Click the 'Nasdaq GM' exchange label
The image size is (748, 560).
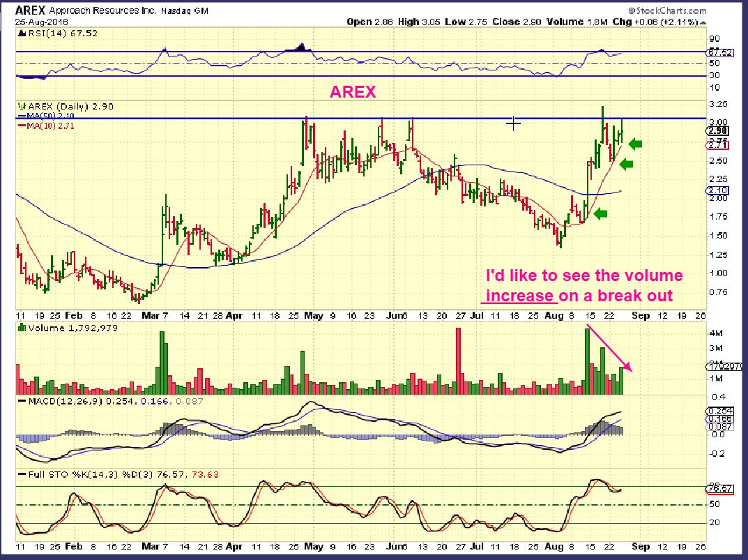click(185, 10)
